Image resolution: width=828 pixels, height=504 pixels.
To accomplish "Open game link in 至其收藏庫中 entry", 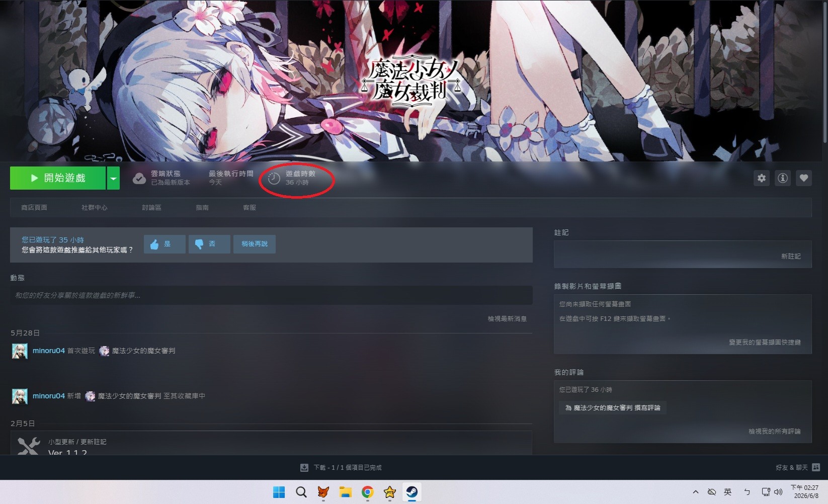I will (129, 396).
